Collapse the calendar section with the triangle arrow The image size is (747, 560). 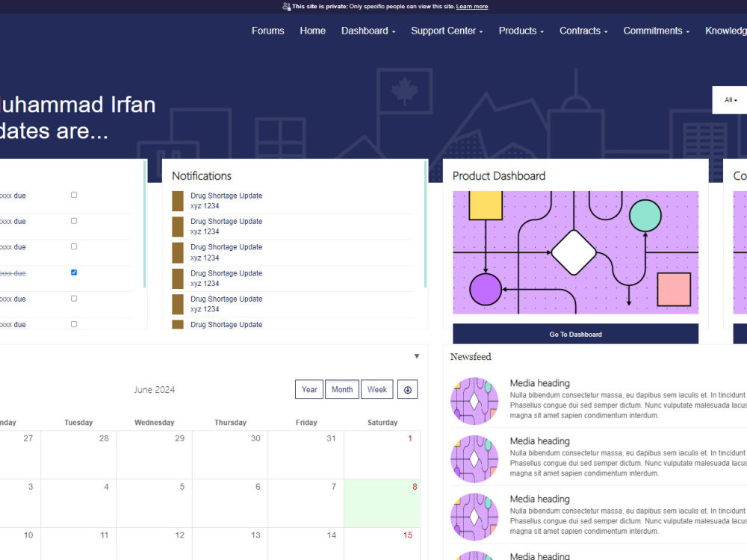[x=417, y=356]
